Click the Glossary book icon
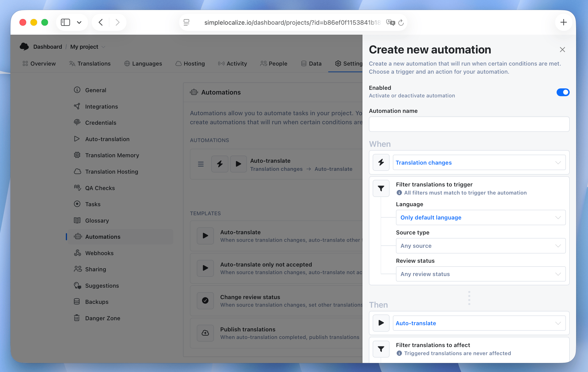 pyautogui.click(x=77, y=220)
